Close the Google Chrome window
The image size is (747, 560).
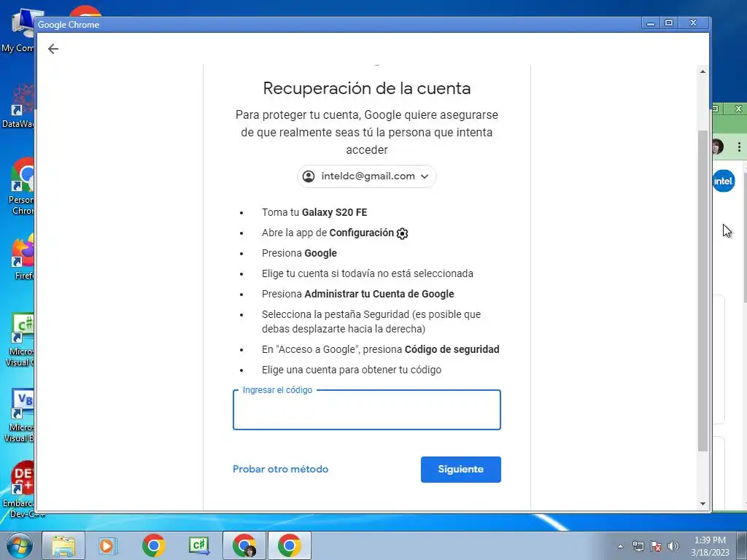(693, 23)
